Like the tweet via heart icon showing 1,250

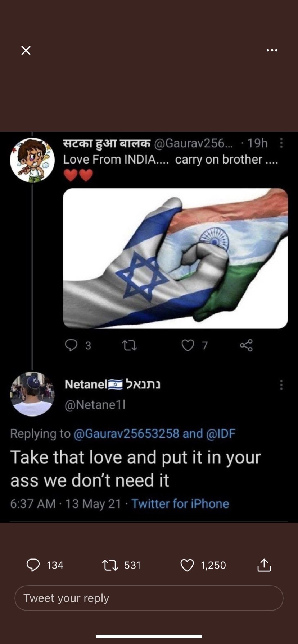pos(187,565)
